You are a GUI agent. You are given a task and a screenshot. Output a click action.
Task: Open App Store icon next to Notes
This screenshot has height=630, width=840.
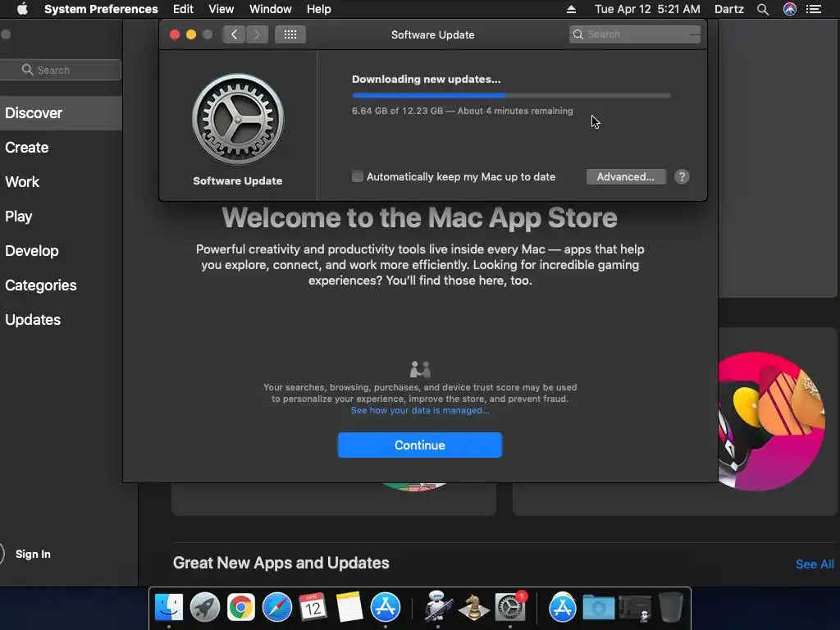(x=386, y=607)
